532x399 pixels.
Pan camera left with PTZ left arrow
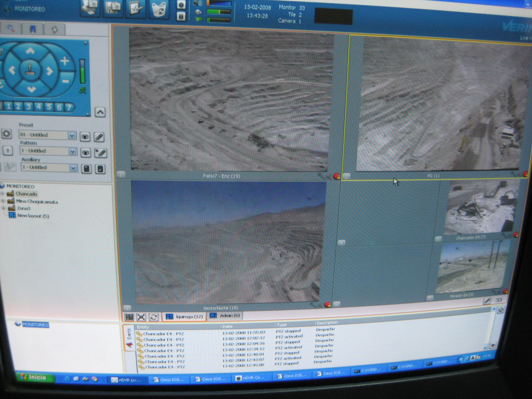point(12,70)
